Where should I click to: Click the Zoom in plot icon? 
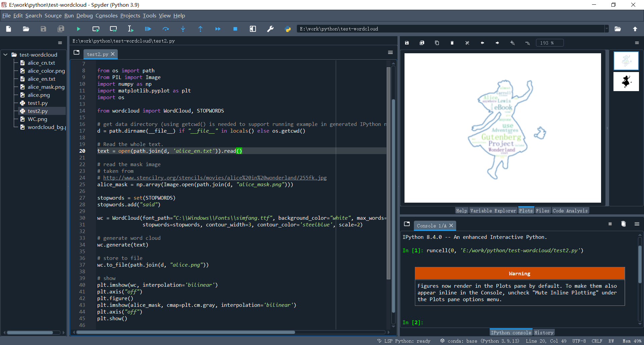coord(512,43)
